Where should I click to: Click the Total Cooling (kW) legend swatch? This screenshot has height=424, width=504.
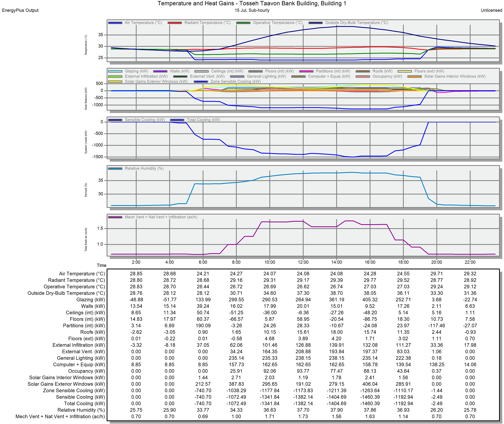(177, 120)
